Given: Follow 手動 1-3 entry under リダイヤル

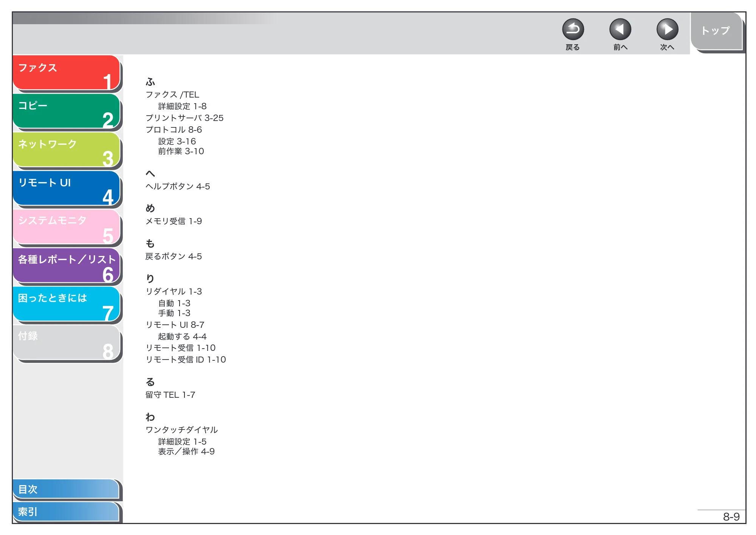Looking at the screenshot, I should click(174, 313).
